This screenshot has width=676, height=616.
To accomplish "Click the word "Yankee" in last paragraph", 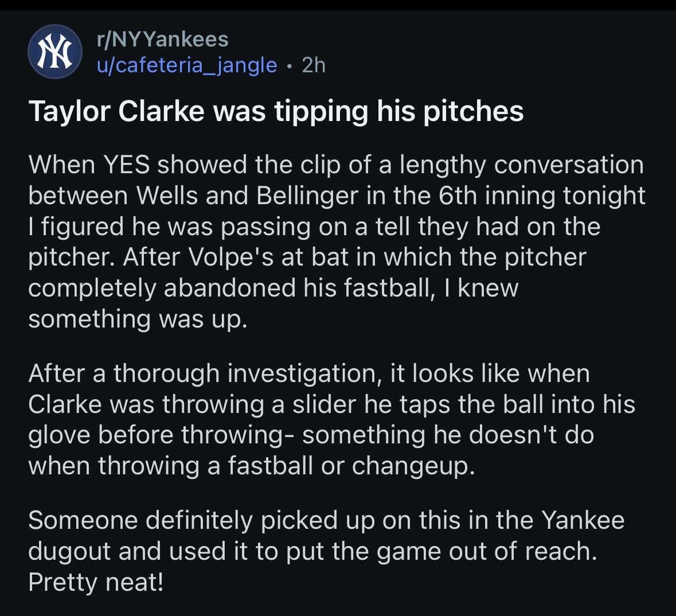I will pyautogui.click(x=583, y=520).
